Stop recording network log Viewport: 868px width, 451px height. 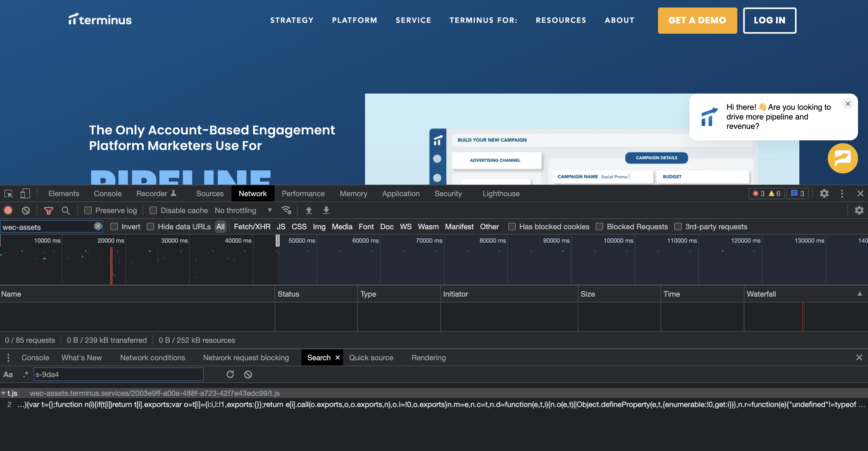click(8, 211)
